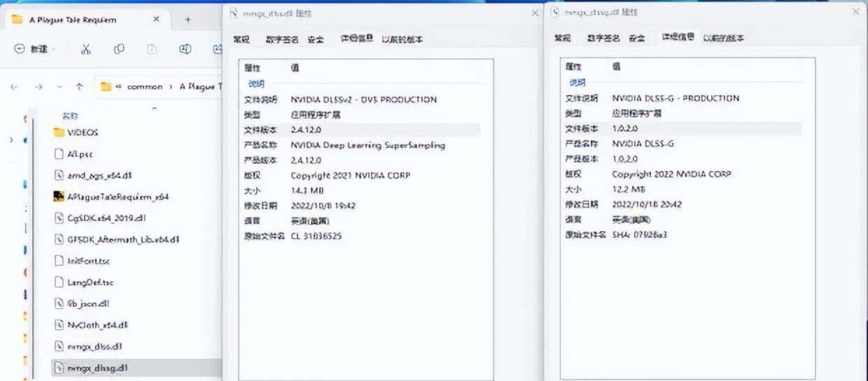The image size is (868, 381).
Task: Select the file LangDef.tsc
Action: point(90,282)
